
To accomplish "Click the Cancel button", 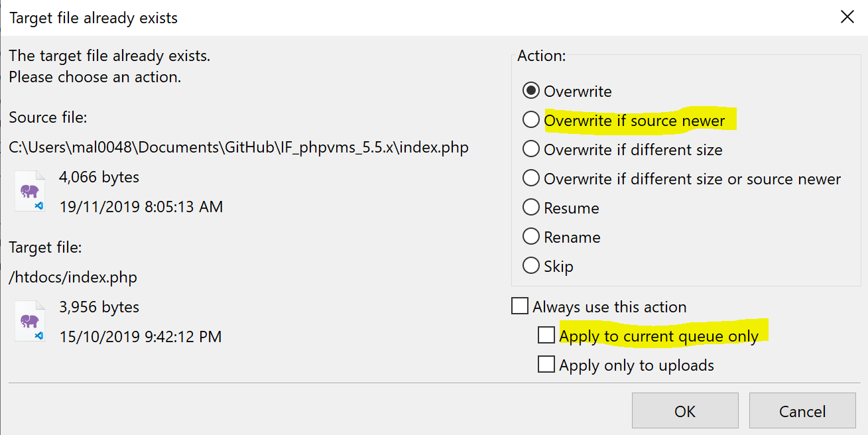I will click(x=802, y=412).
